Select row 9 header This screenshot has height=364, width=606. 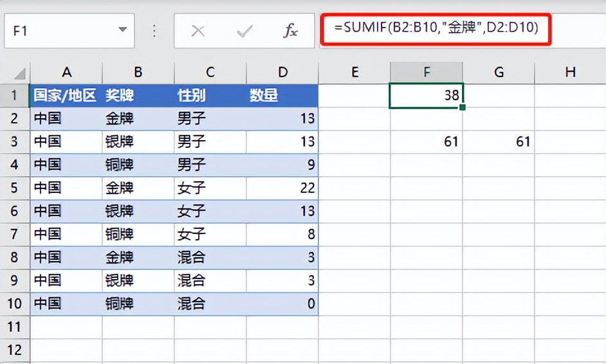[15, 281]
